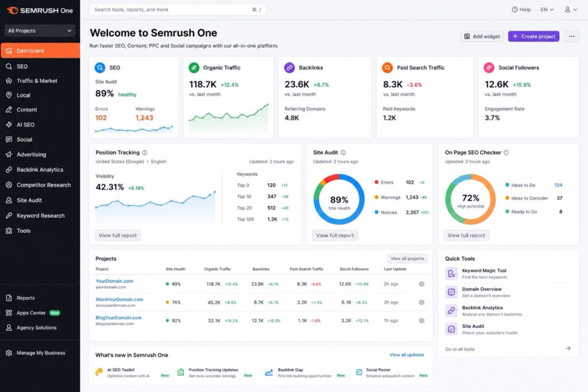Open the EN language dropdown
The height and width of the screenshot is (392, 588).
point(547,9)
